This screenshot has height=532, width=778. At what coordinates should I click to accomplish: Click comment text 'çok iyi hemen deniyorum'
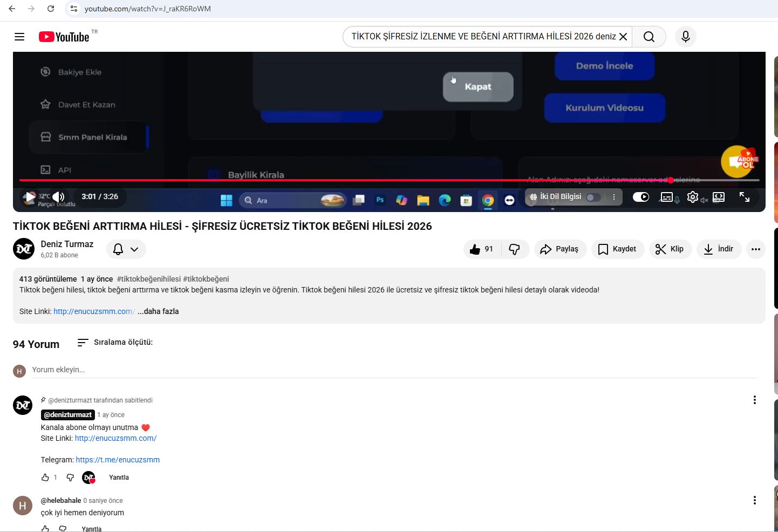83,513
